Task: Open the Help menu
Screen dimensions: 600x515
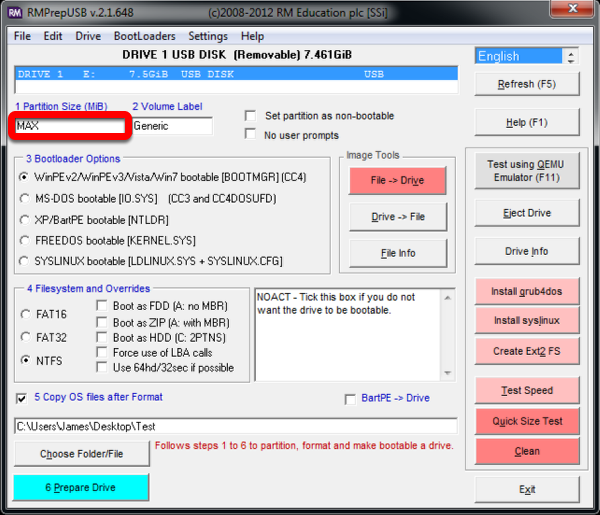Action: pos(253,36)
